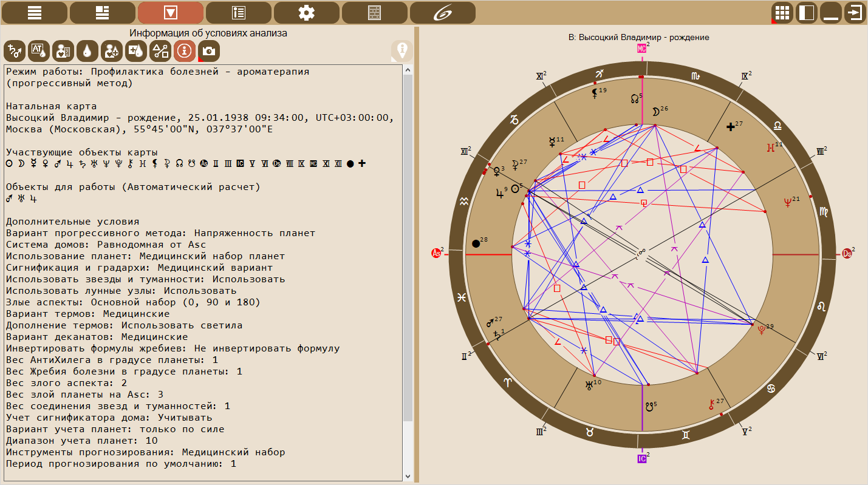This screenshot has width=868, height=485.
Task: Click the red Asc marker on the chart
Action: coord(436,253)
